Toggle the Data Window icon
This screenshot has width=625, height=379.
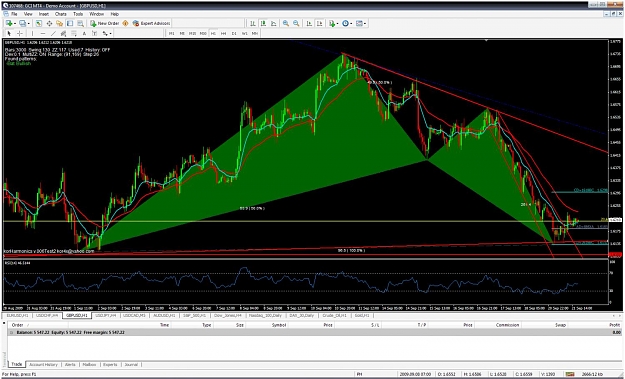pos(49,24)
